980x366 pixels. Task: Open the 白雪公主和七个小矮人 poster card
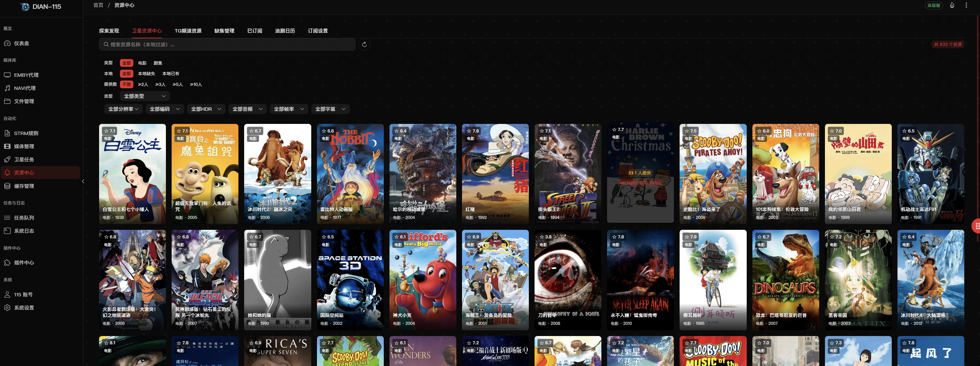pyautogui.click(x=132, y=174)
